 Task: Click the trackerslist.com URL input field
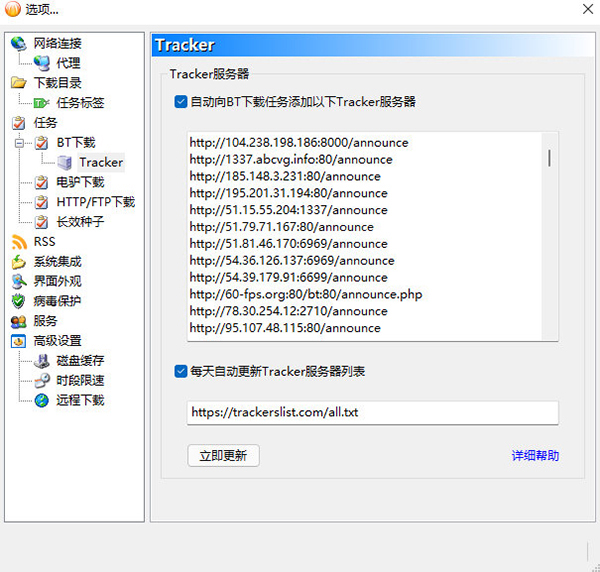coord(372,413)
